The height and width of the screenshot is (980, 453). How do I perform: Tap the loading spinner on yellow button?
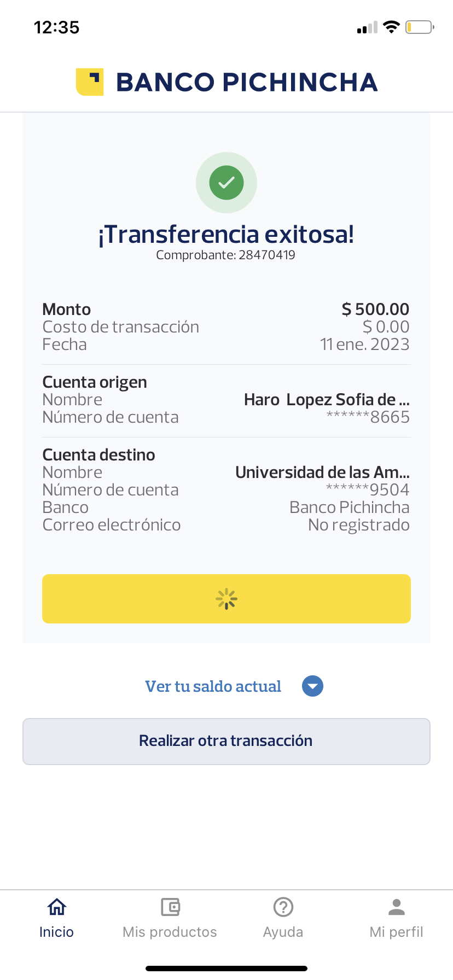click(x=226, y=599)
